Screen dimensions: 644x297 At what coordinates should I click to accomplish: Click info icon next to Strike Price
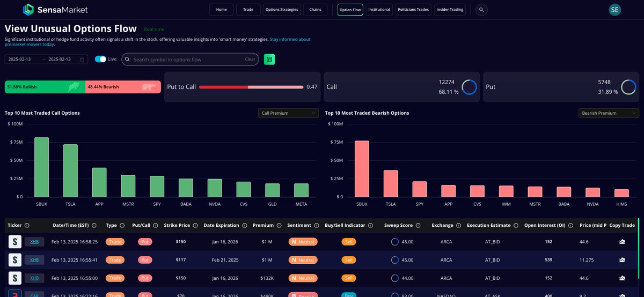click(x=195, y=226)
